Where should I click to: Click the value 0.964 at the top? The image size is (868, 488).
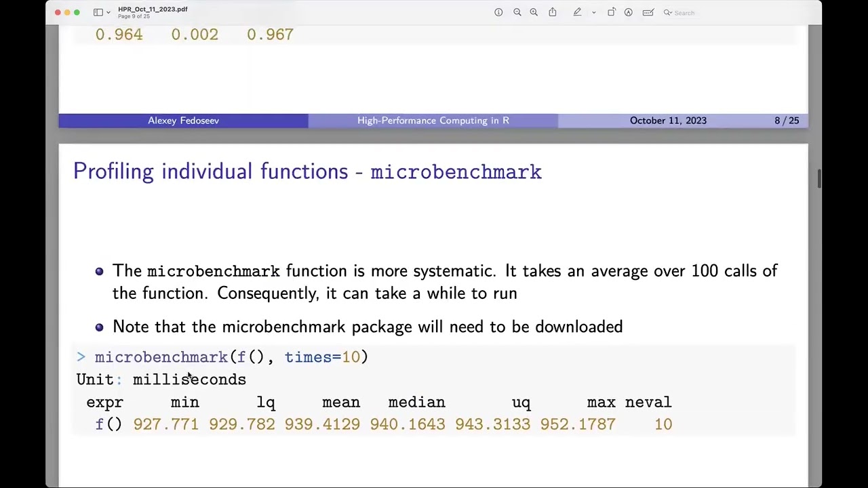click(119, 35)
